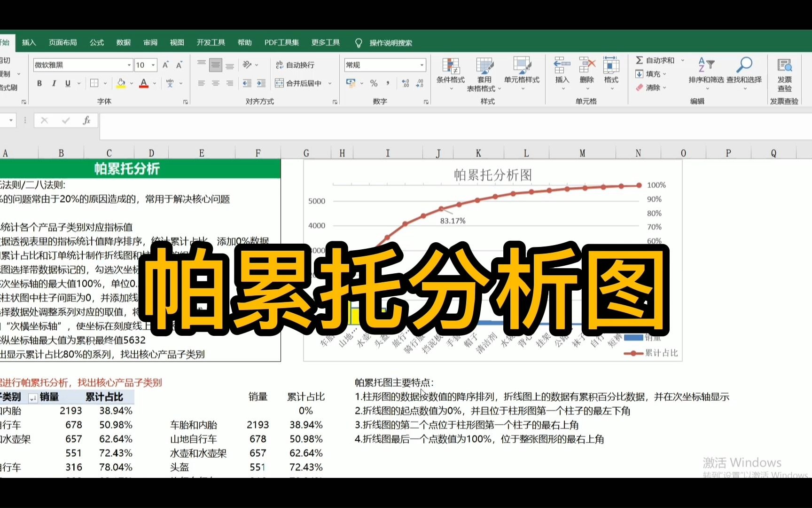
Task: Open 条件格式 conditional formatting
Action: [x=451, y=74]
